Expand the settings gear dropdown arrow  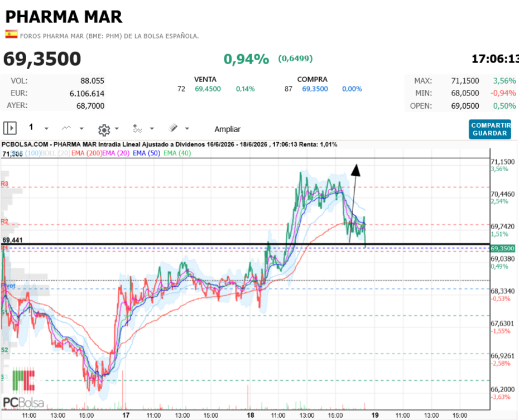[117, 129]
